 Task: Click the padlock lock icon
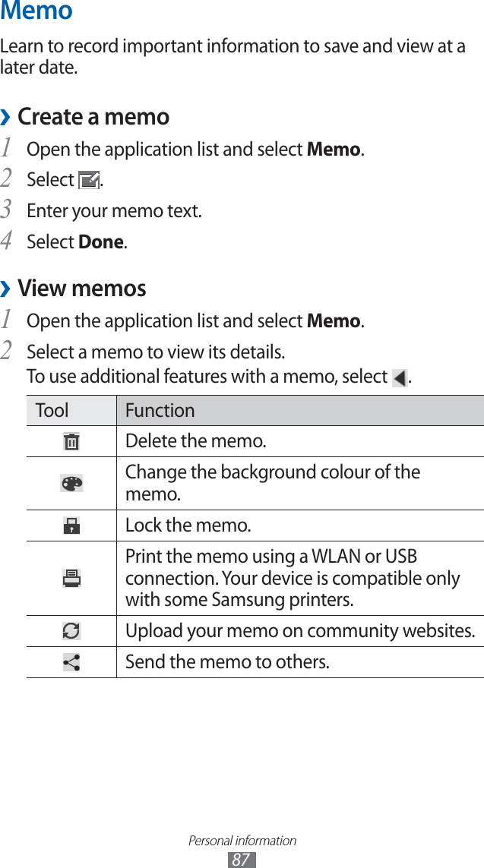pyautogui.click(x=71, y=526)
